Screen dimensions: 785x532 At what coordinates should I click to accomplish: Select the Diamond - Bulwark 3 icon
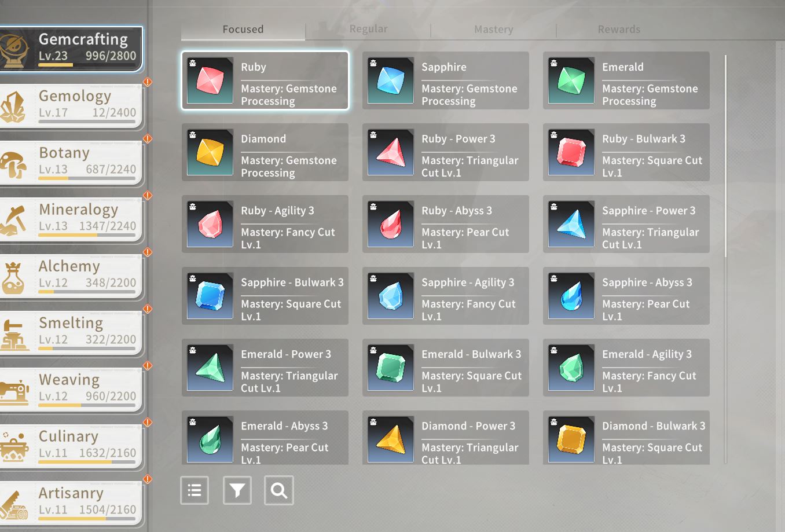pyautogui.click(x=571, y=439)
